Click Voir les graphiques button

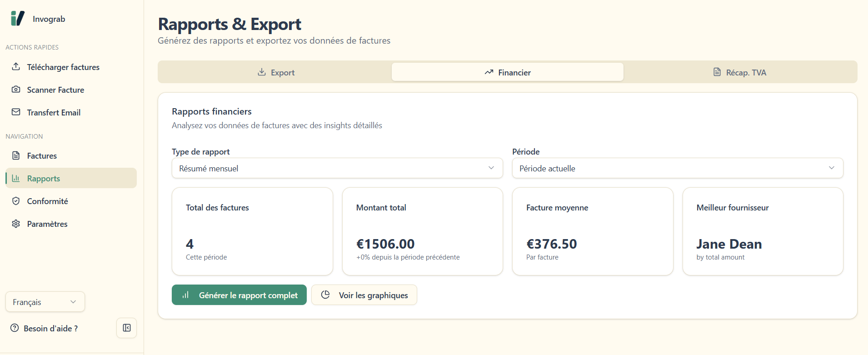pyautogui.click(x=364, y=295)
